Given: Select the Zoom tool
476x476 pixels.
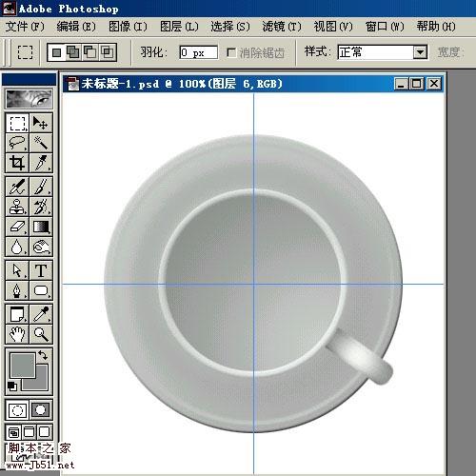Looking at the screenshot, I should pos(41,334).
